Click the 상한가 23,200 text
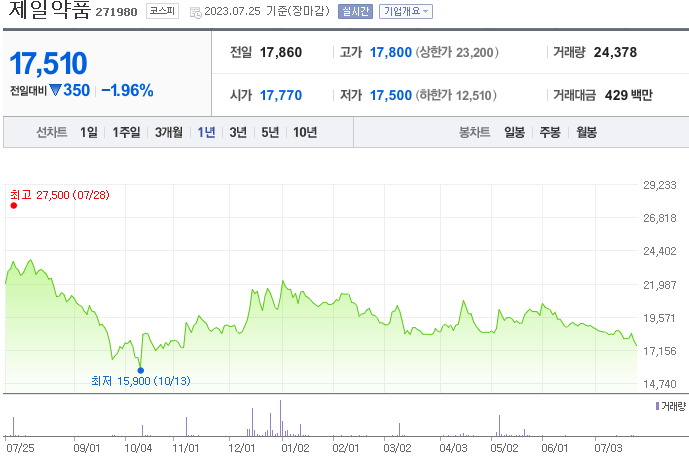The height and width of the screenshot is (466, 689). point(457,52)
